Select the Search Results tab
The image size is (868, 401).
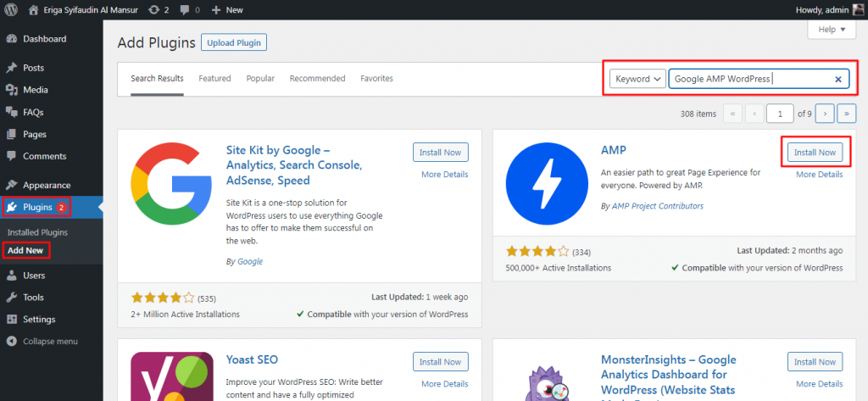pos(157,79)
